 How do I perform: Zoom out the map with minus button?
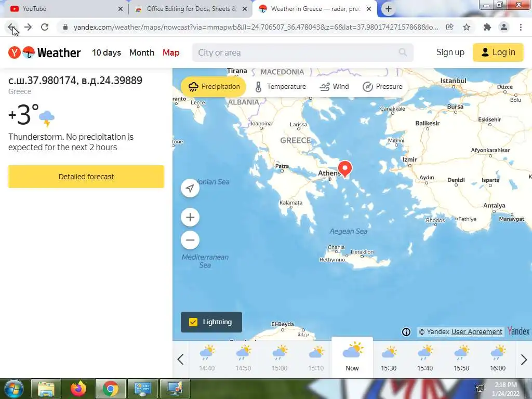[x=190, y=240]
